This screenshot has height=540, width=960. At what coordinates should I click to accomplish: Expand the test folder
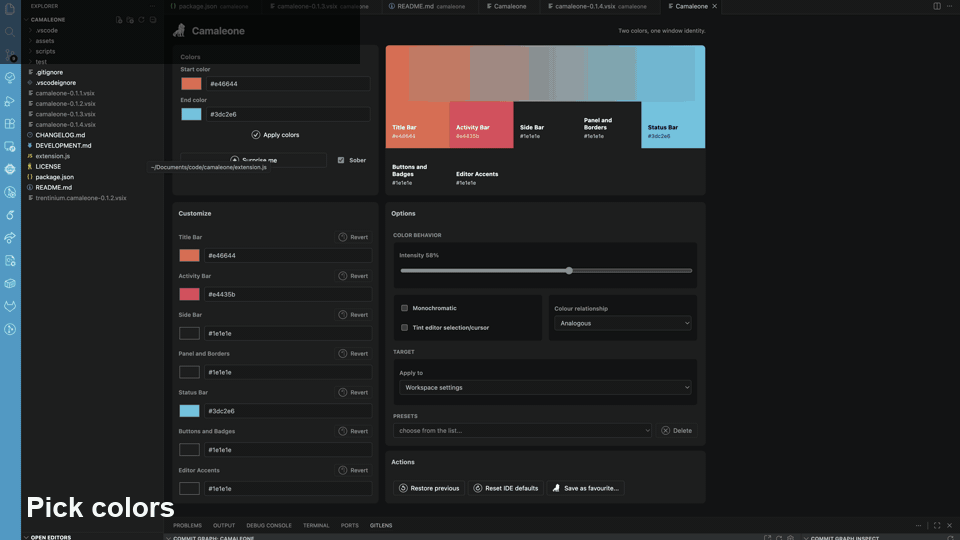point(41,62)
